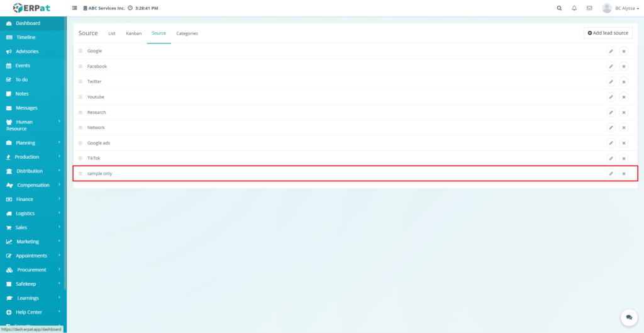Edit the TikTok lead source
The width and height of the screenshot is (644, 333).
tap(611, 158)
